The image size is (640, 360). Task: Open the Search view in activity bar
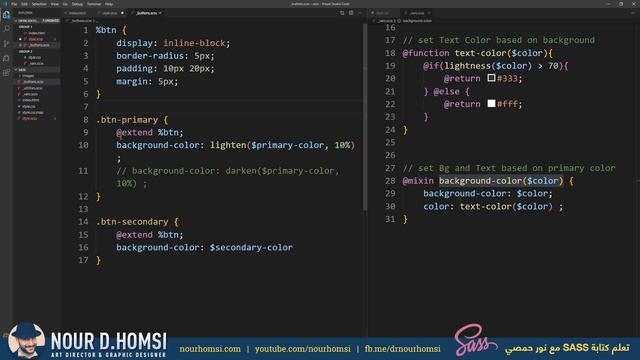pyautogui.click(x=6, y=29)
